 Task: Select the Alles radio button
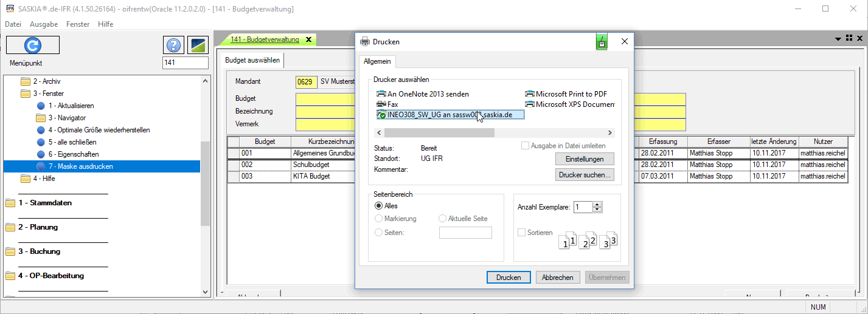tap(379, 206)
